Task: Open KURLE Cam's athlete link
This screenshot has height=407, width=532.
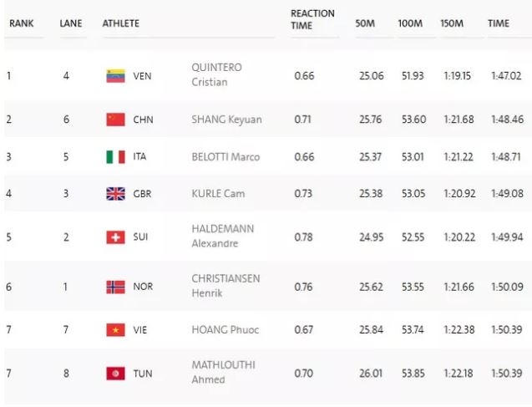Action: coord(218,194)
